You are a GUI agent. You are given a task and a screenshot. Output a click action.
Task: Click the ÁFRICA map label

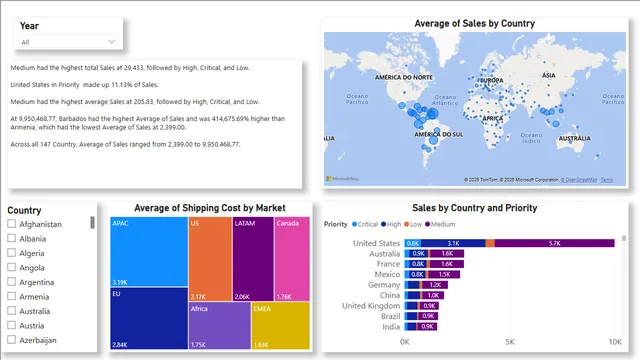coord(493,118)
